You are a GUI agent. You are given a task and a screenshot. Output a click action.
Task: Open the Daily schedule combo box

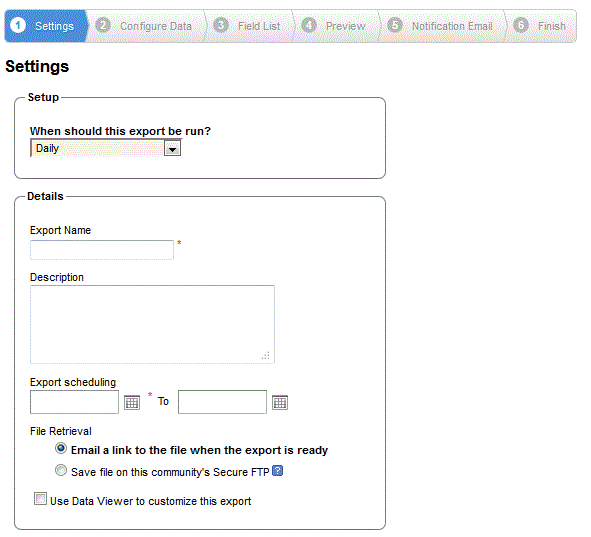point(106,148)
